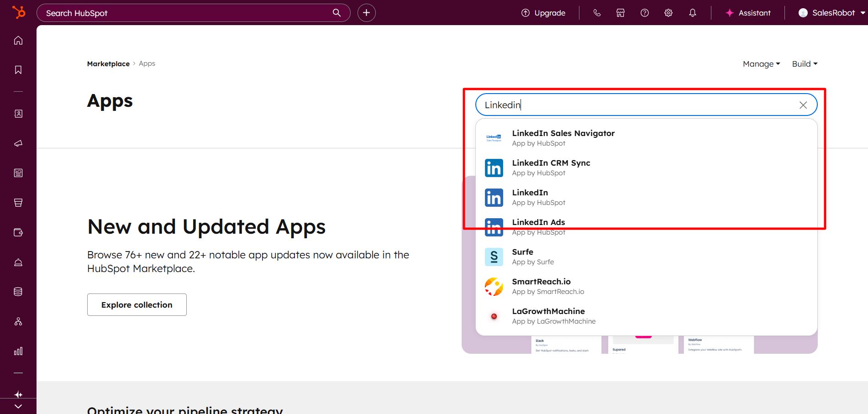Navigate to the Marketplace breadcrumb

click(108, 63)
